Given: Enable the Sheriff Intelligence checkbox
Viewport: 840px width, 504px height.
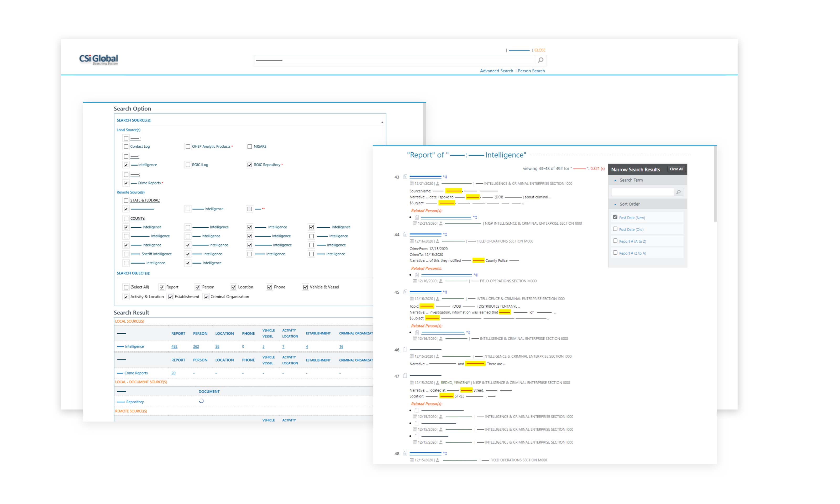Looking at the screenshot, I should click(126, 254).
